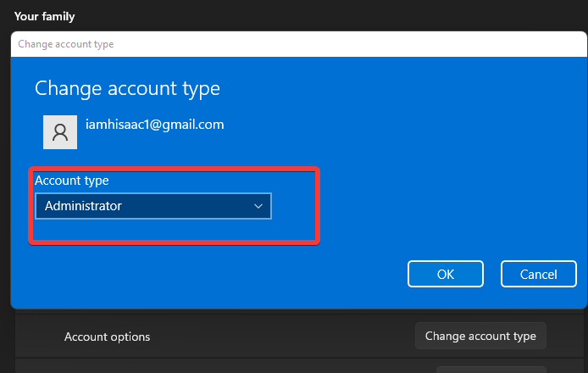The height and width of the screenshot is (373, 588).
Task: Click the partially visible button under Change account type
Action: (x=491, y=370)
